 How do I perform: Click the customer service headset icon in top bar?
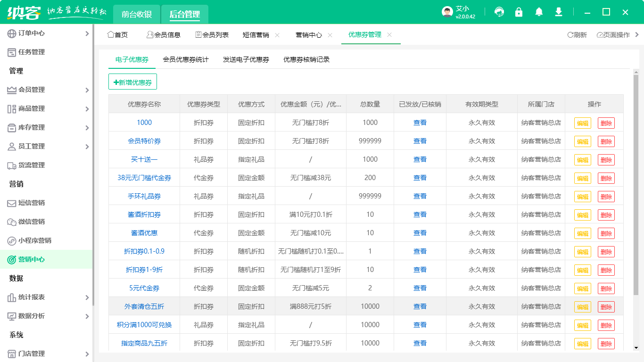pyautogui.click(x=499, y=12)
